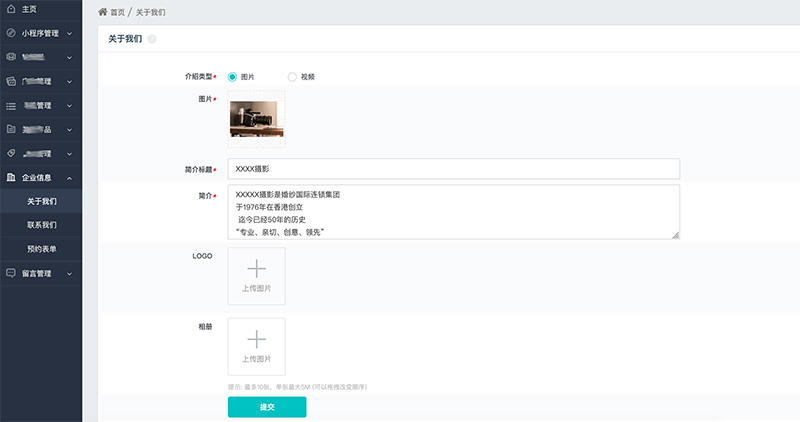Click the 主页 home icon in sidebar

point(11,9)
